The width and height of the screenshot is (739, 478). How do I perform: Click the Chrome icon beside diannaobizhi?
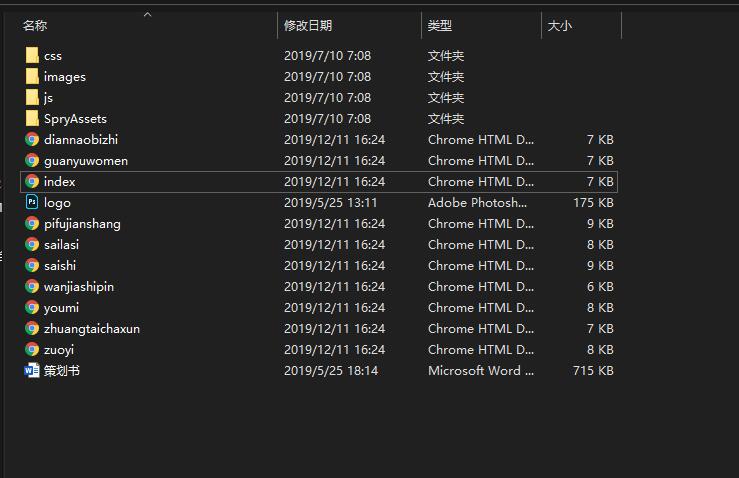coord(32,140)
